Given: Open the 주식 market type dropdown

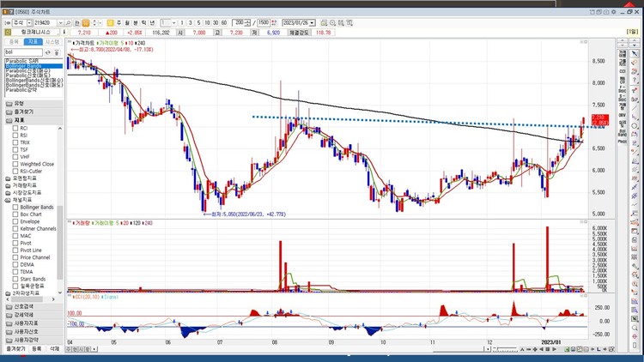Looking at the screenshot, I should [x=29, y=23].
